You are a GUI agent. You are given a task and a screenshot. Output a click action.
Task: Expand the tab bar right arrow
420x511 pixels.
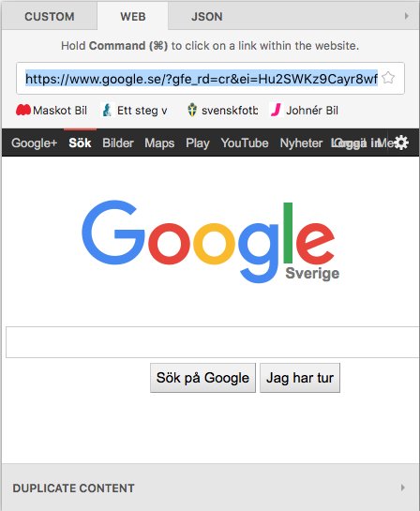[406, 16]
